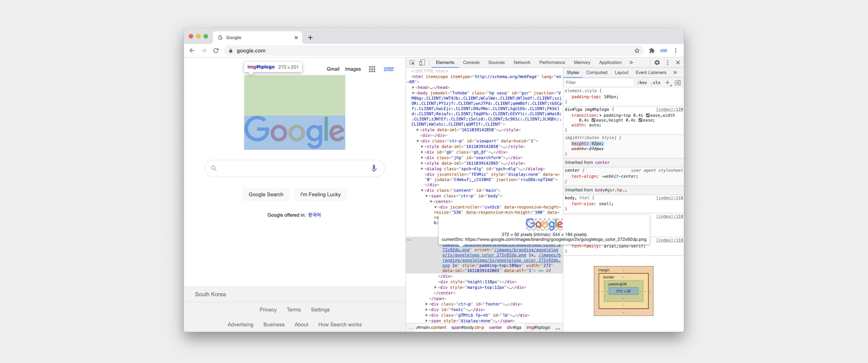Viewport: 868px width, 363px height.
Task: Toggle the computed styles sidebar icon
Action: 678,83
